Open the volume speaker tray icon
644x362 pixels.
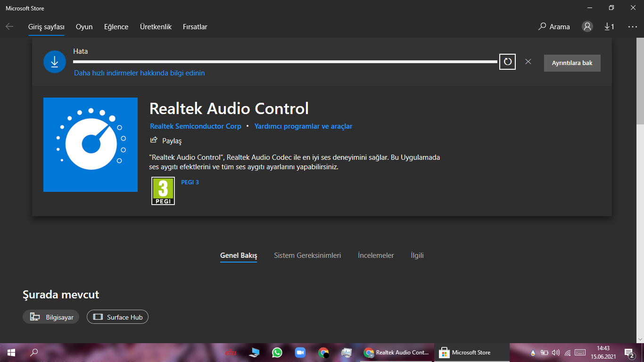pos(556,353)
